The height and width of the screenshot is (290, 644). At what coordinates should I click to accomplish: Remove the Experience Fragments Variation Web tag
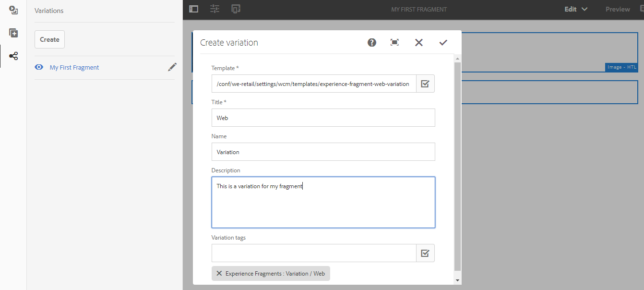(220, 273)
